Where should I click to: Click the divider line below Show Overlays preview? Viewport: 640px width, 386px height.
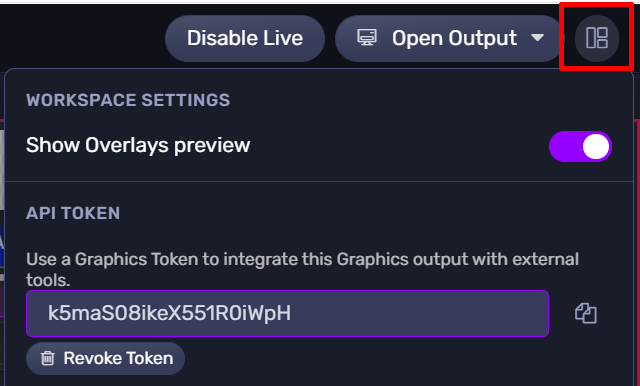click(319, 181)
